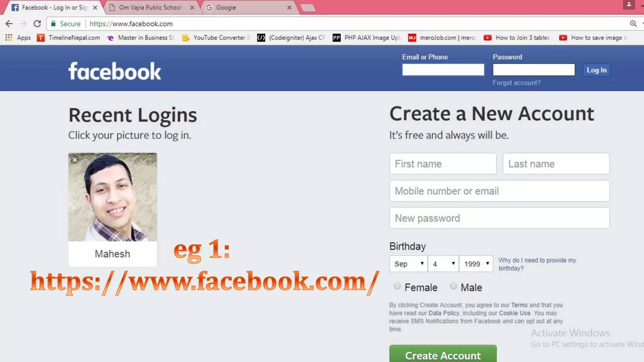Select the Male radio button
The height and width of the screenshot is (362, 644).
pos(453,286)
